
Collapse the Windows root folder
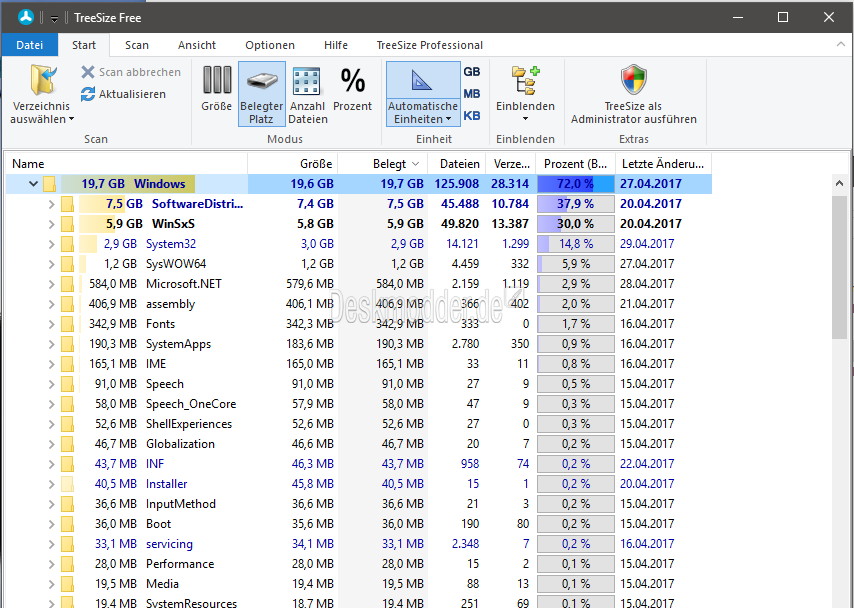[33, 184]
